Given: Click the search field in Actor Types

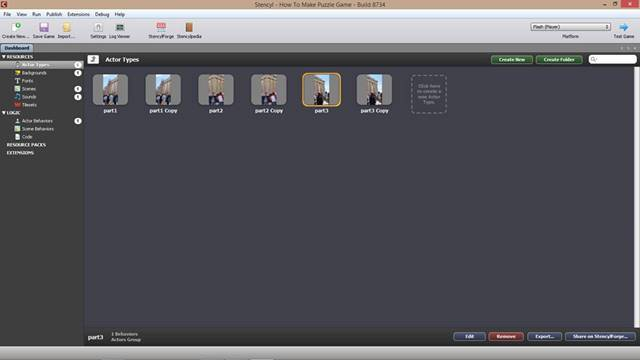Looking at the screenshot, I should click(x=612, y=60).
